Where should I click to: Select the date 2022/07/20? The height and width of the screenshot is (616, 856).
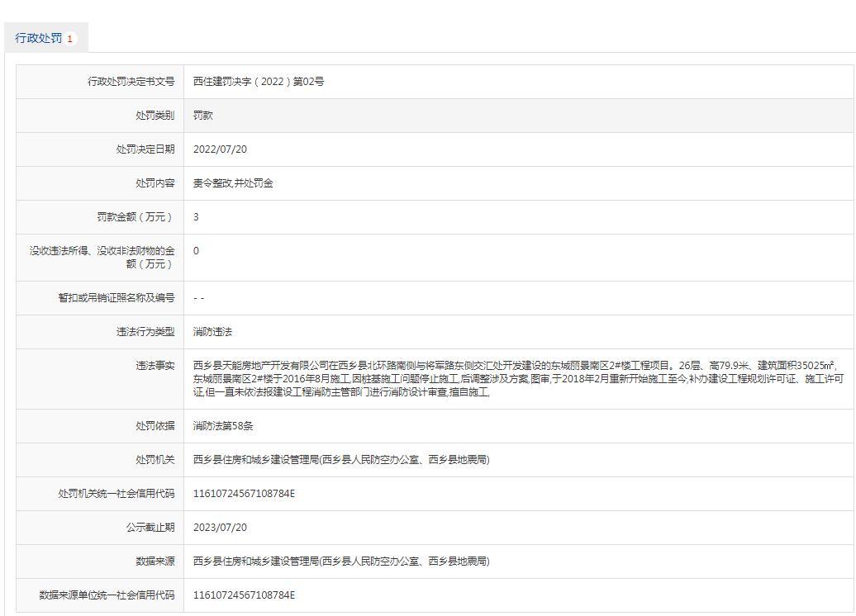(220, 149)
